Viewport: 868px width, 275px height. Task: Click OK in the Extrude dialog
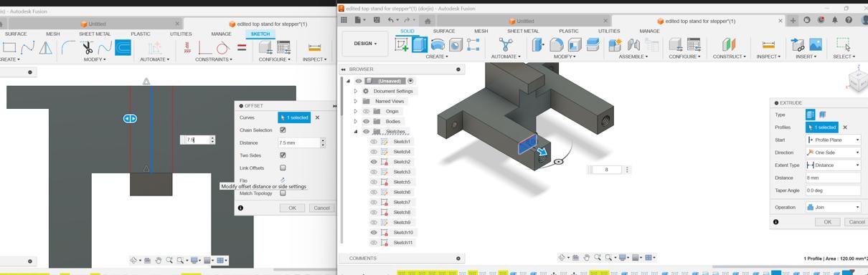point(827,222)
